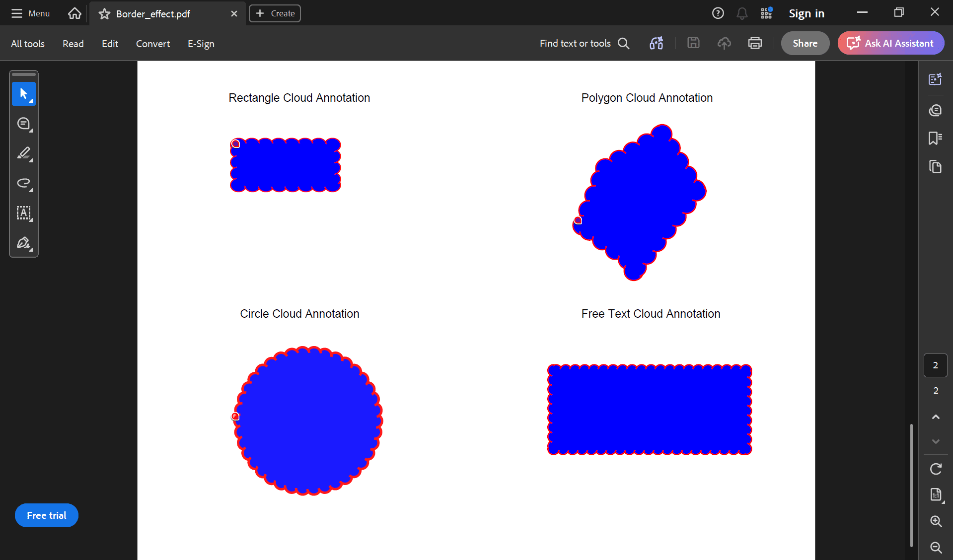Select the arrow selection tool
This screenshot has width=953, height=560.
(x=23, y=94)
